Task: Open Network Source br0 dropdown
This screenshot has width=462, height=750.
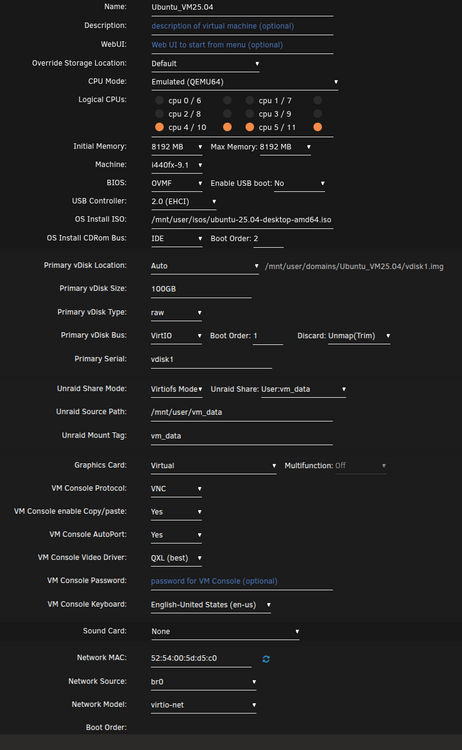Action: (204, 682)
